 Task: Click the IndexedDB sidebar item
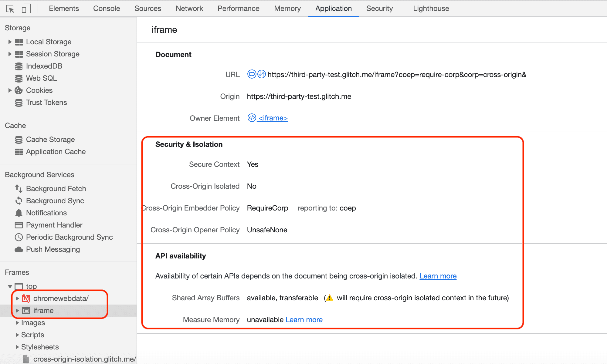click(44, 66)
